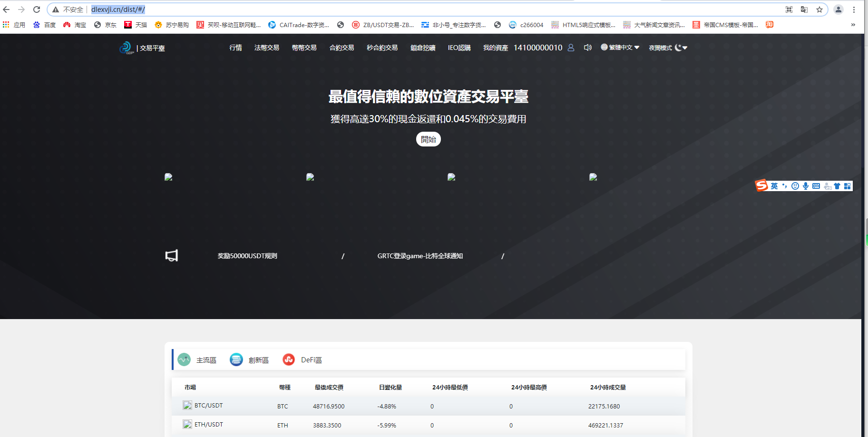Open the Sogou emoji picker icon
The height and width of the screenshot is (437, 868).
coord(794,186)
